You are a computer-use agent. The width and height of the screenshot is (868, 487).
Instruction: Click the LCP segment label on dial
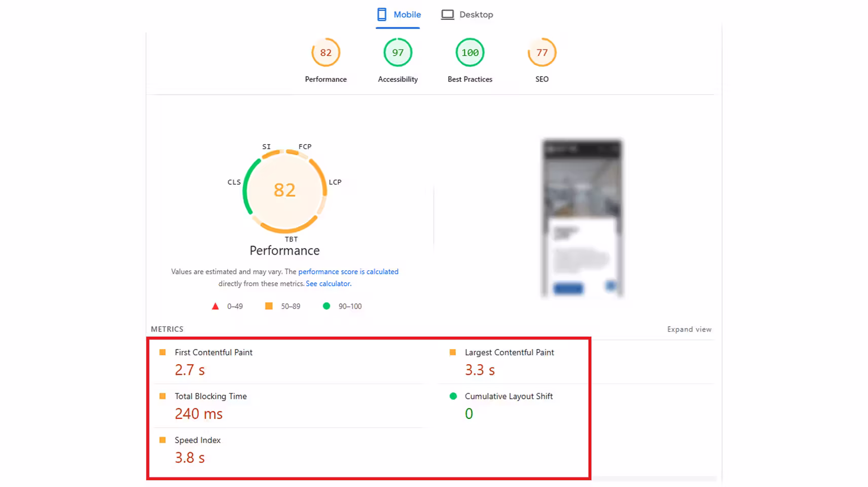335,182
